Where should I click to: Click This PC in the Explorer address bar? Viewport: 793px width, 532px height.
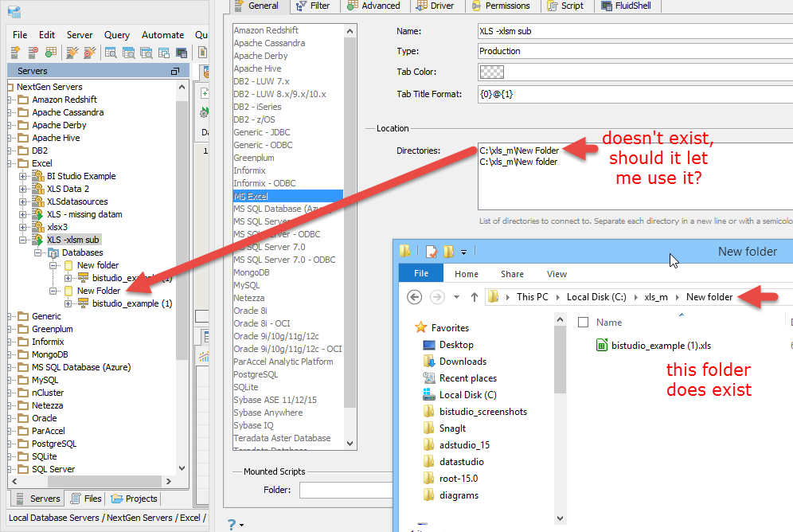532,297
